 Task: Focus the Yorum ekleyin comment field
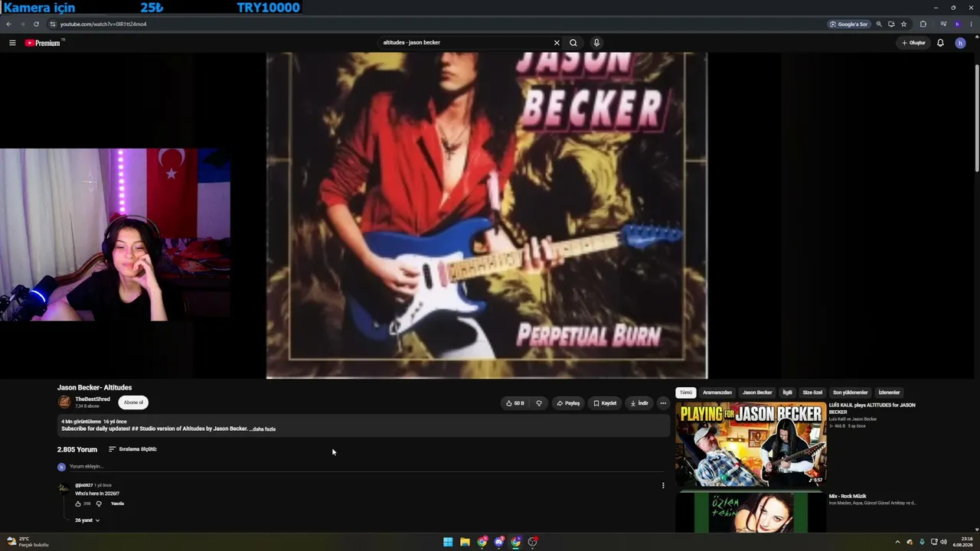pos(367,467)
